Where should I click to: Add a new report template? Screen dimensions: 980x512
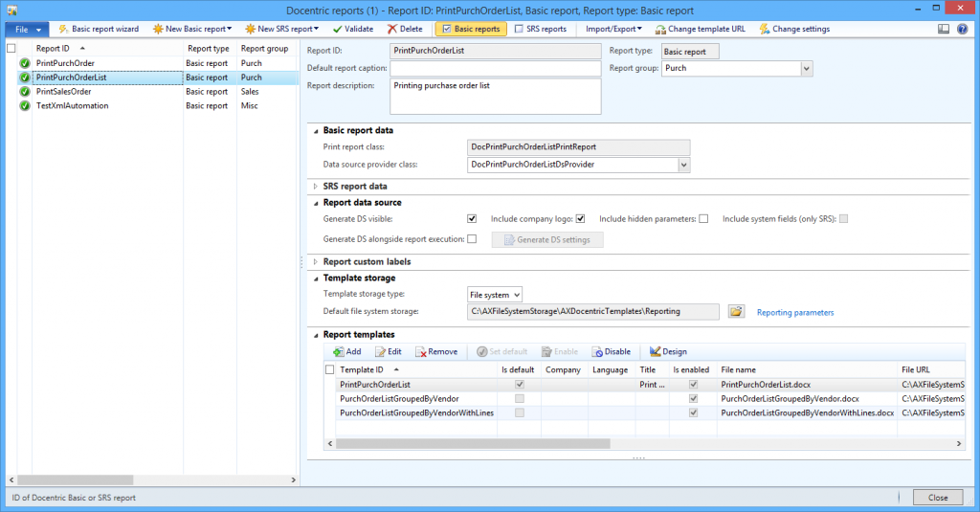pos(346,351)
